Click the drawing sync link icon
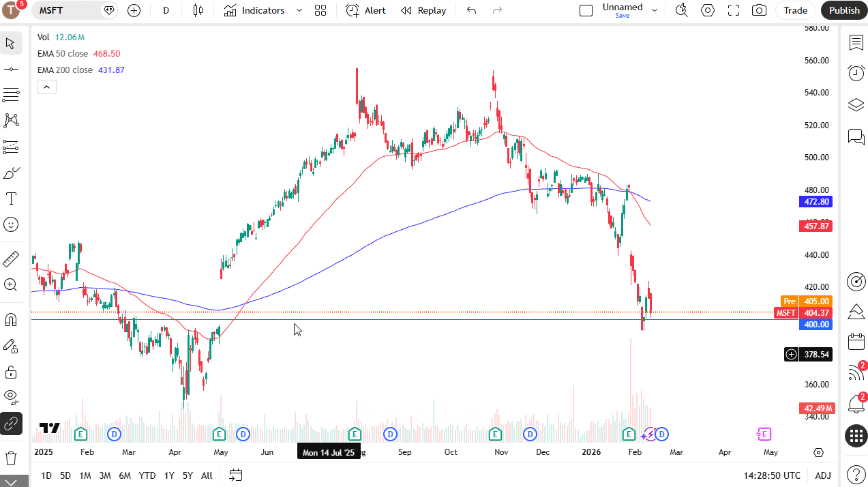This screenshot has width=868, height=487. (x=11, y=424)
